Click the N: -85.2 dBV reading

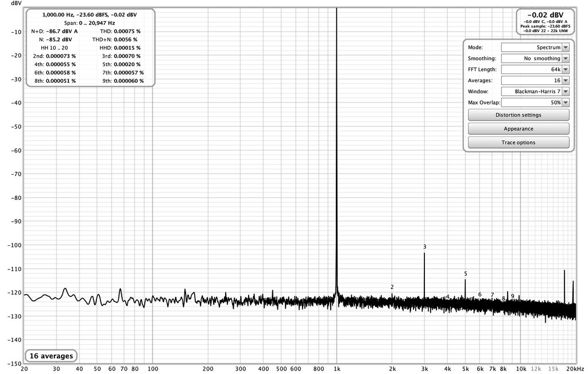click(56, 40)
